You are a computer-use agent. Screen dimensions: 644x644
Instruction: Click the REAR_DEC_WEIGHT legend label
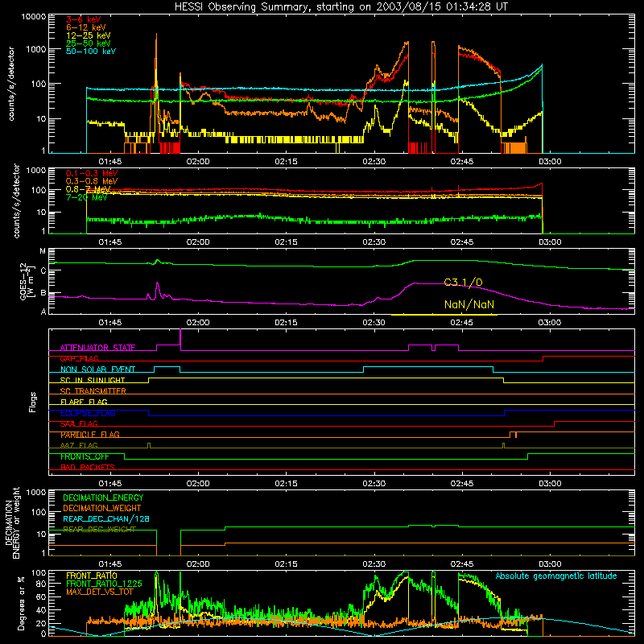coord(99,530)
